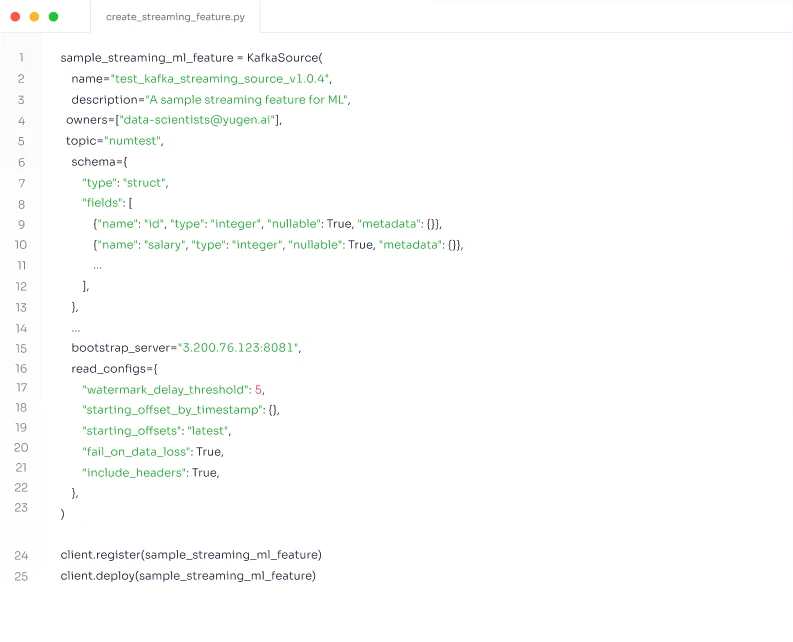Click the "fields" key on line 8
793x642 pixels.
[104, 203]
